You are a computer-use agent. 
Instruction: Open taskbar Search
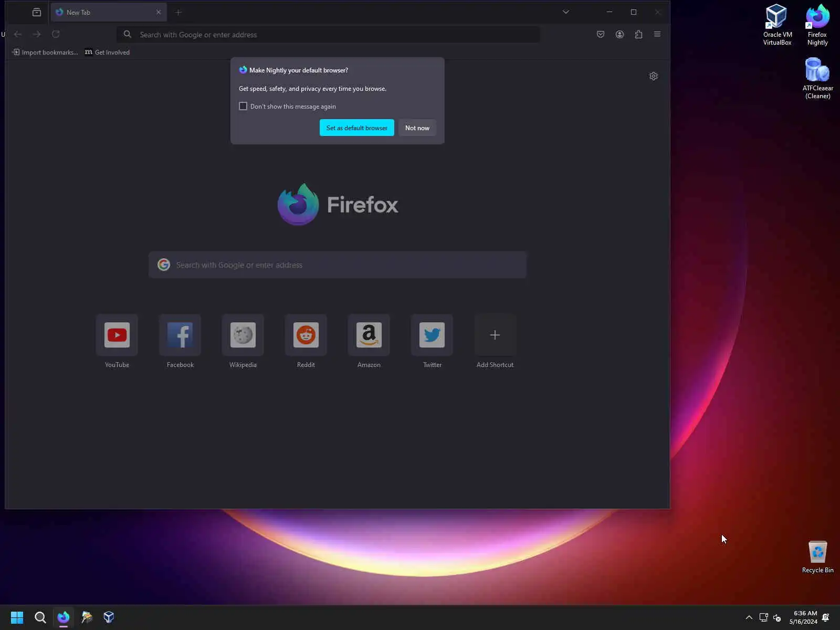point(40,617)
